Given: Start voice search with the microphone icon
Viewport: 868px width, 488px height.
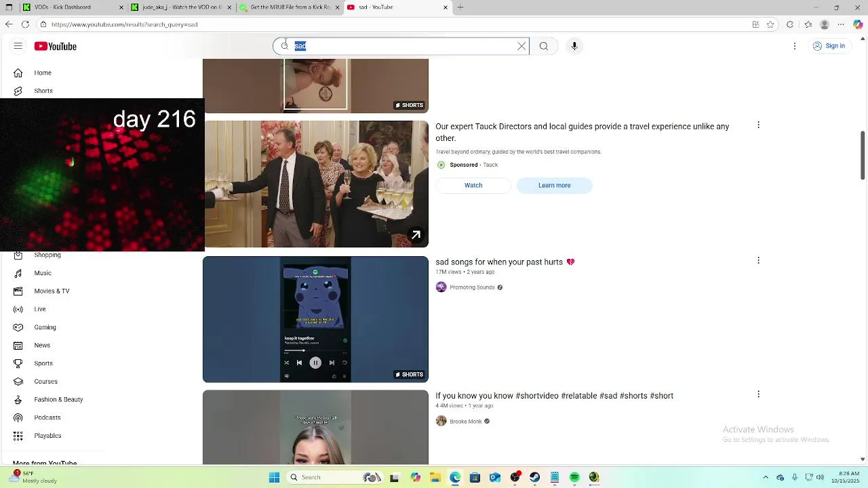Looking at the screenshot, I should [x=574, y=46].
